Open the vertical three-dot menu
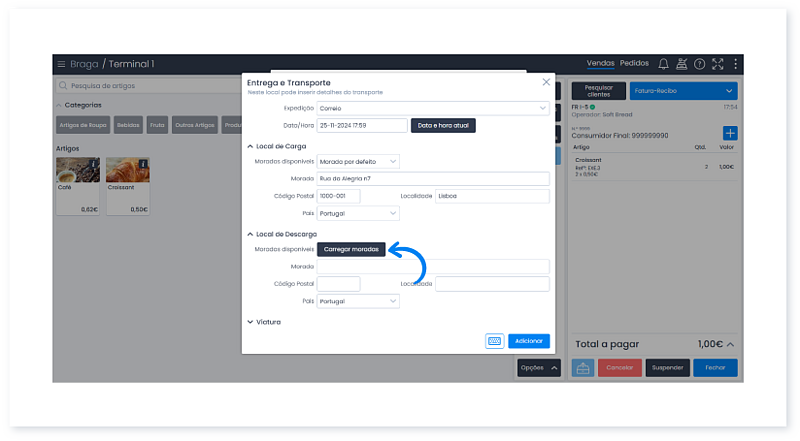Screen dimensions: 800x441 [x=735, y=64]
